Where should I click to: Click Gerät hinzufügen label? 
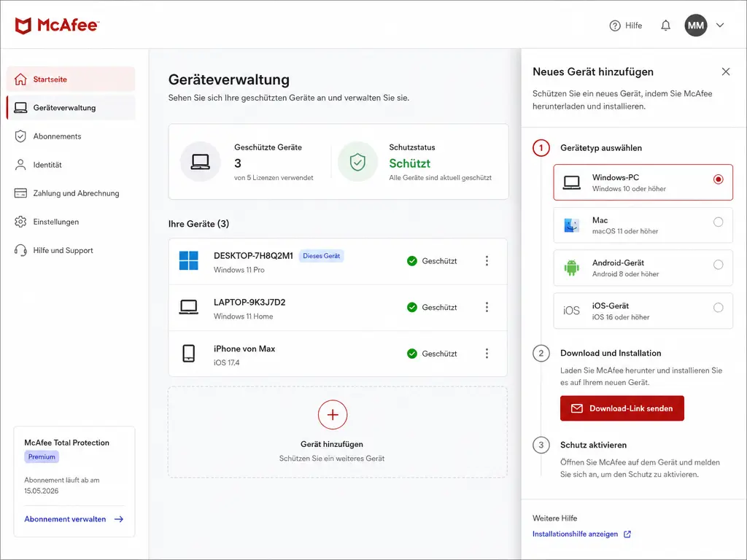point(332,444)
